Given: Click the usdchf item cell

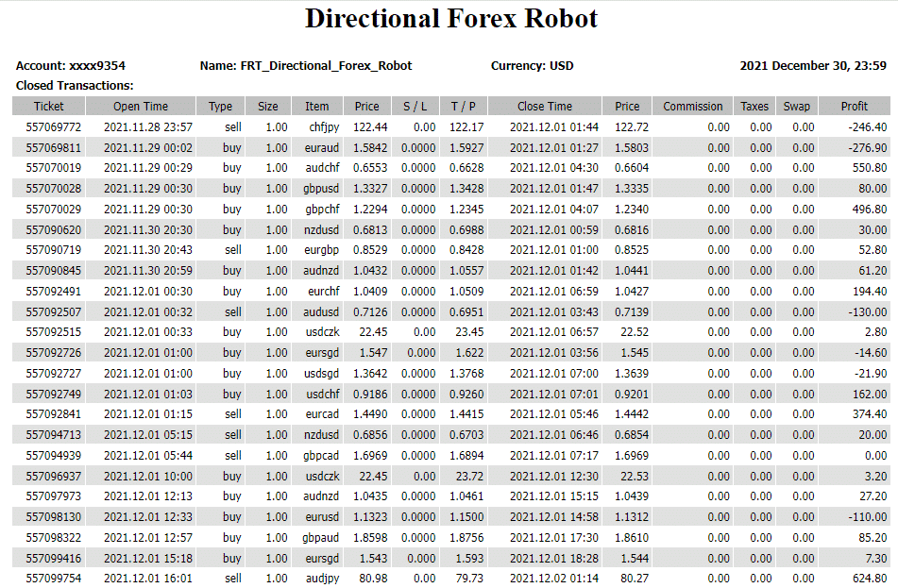Looking at the screenshot, I should (322, 394).
